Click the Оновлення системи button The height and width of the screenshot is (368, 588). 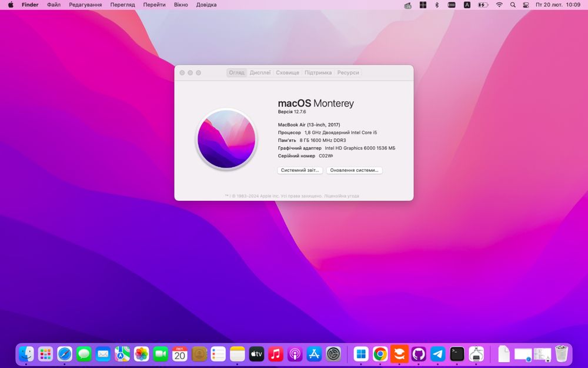(354, 170)
